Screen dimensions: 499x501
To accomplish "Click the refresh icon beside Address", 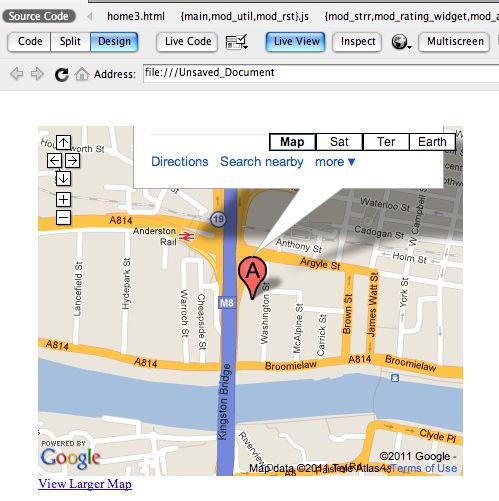I will (62, 74).
